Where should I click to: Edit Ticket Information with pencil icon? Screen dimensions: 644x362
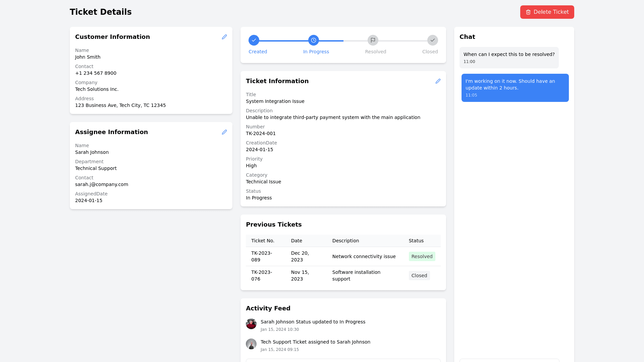(438, 81)
